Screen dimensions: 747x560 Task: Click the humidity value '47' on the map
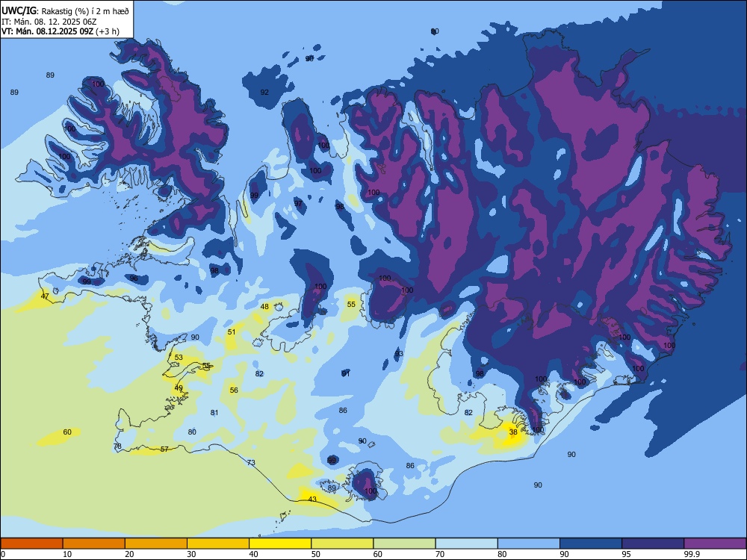(45, 296)
